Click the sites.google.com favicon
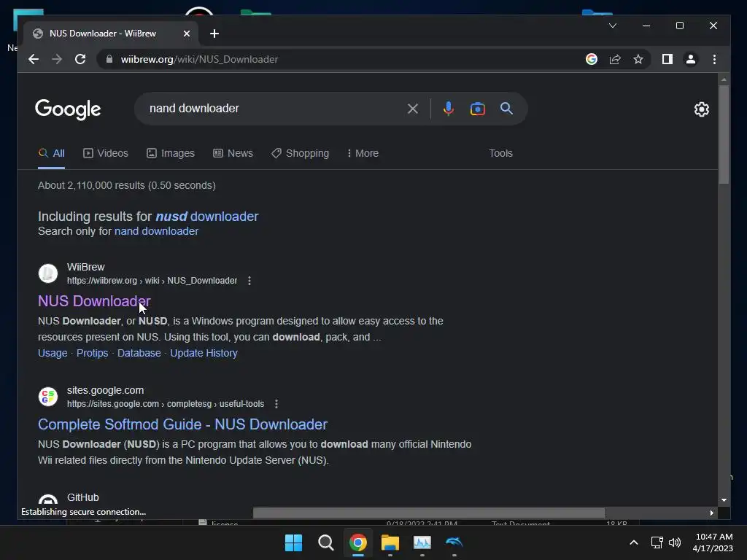Viewport: 747px width, 560px height. coord(48,396)
